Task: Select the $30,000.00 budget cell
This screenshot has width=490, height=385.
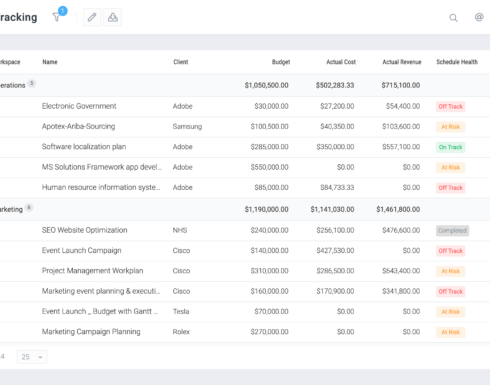Action: [x=271, y=106]
